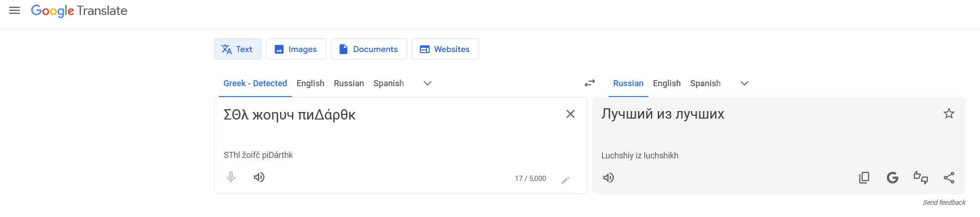This screenshot has width=980, height=217.
Task: Click into the source text box
Action: point(390,127)
